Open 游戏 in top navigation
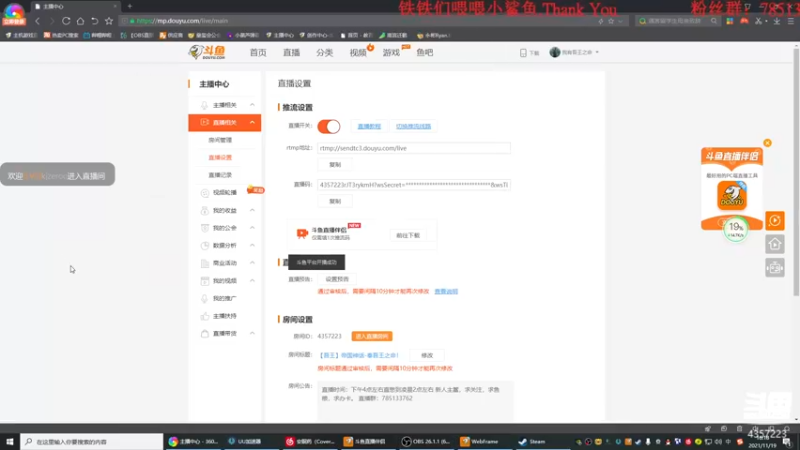Screen dimensions: 800x450 (x=391, y=53)
